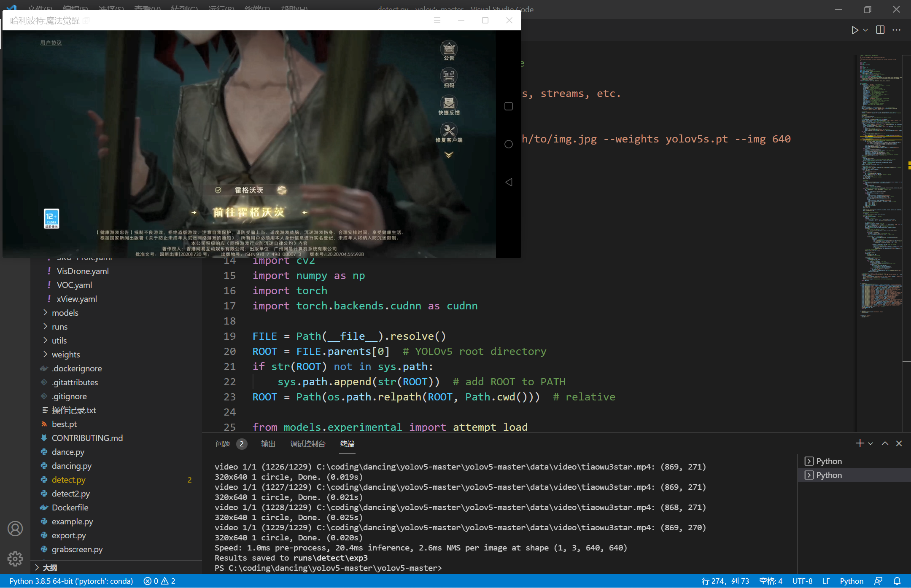
Task: Open the notifications bell in status bar
Action: pyautogui.click(x=897, y=581)
